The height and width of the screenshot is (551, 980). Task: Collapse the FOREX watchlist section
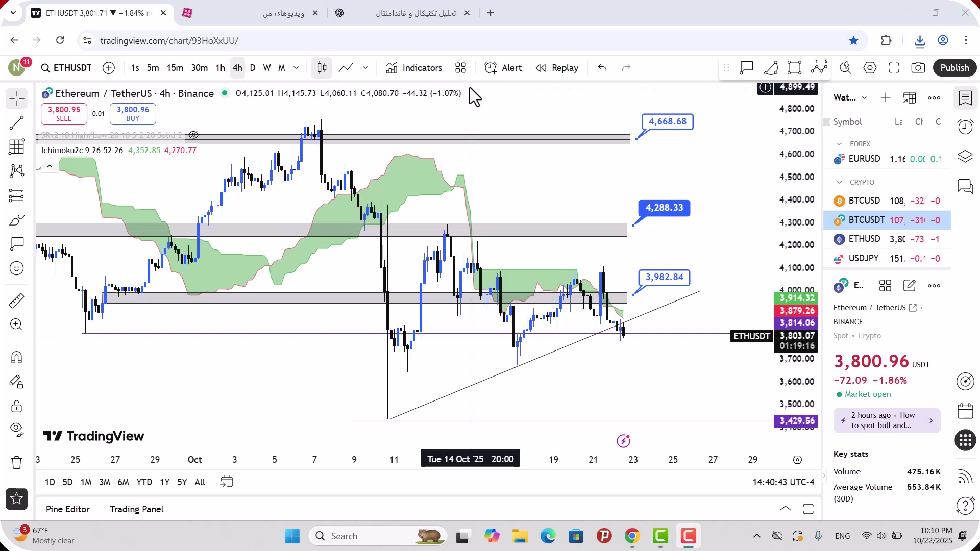coord(839,144)
